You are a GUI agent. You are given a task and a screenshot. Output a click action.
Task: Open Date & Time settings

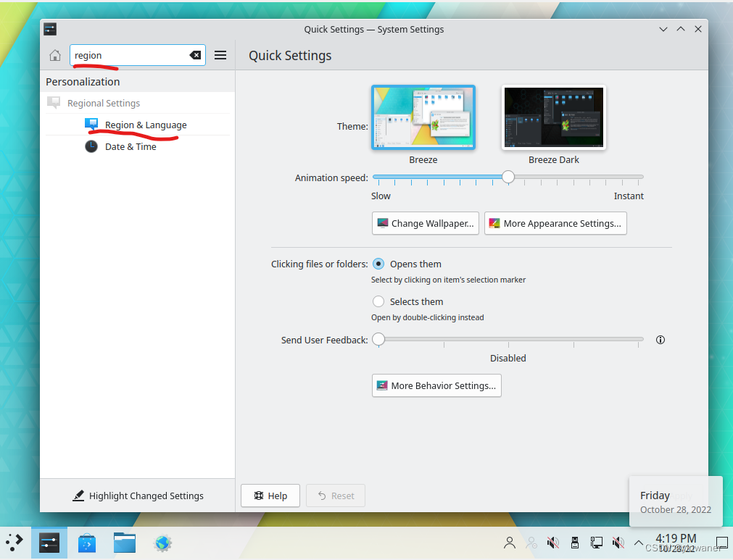coord(138,146)
